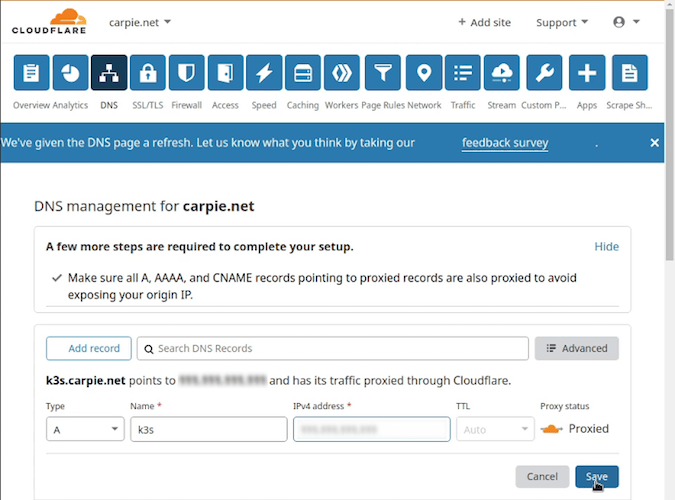The height and width of the screenshot is (500, 675).
Task: Open the Page Rules funnel icon
Action: 381,73
